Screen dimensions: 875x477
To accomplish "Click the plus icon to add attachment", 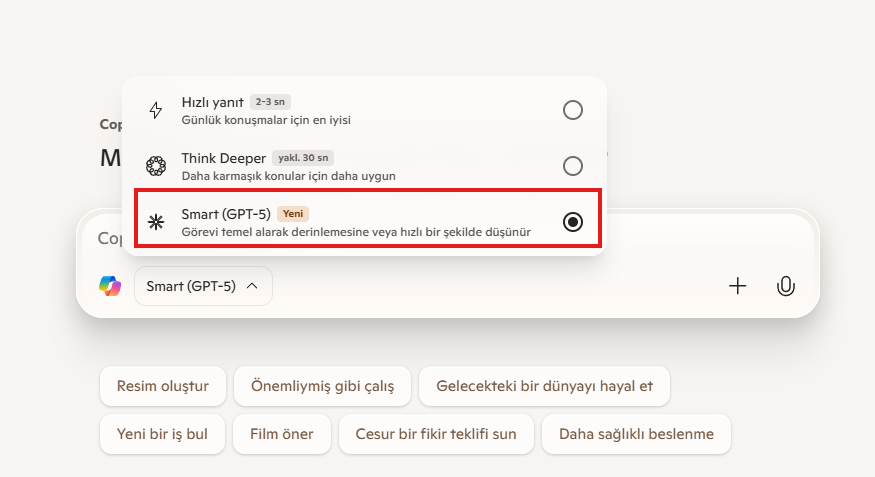I will pos(737,286).
